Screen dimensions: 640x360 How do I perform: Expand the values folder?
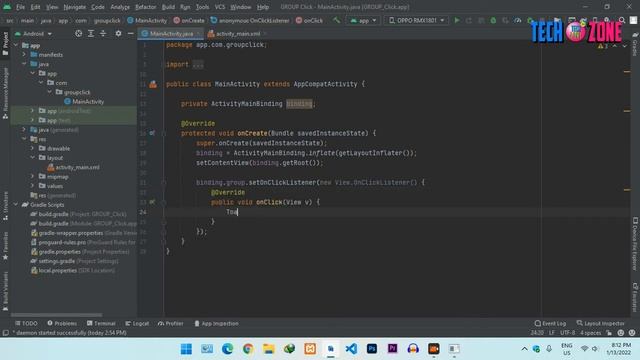coord(33,186)
